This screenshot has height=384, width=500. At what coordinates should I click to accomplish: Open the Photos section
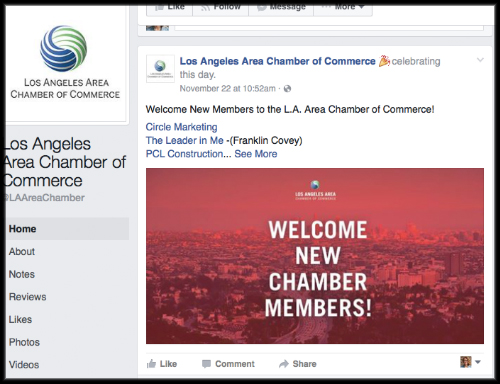[24, 342]
